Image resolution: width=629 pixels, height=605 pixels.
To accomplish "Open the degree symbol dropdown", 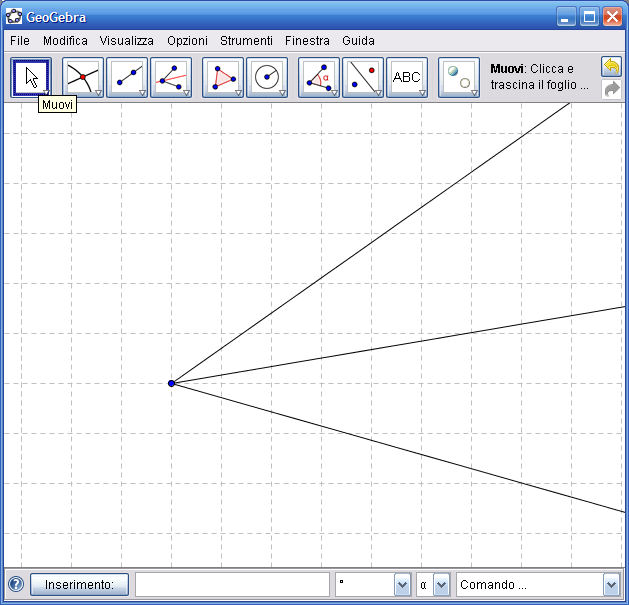I will coord(402,585).
